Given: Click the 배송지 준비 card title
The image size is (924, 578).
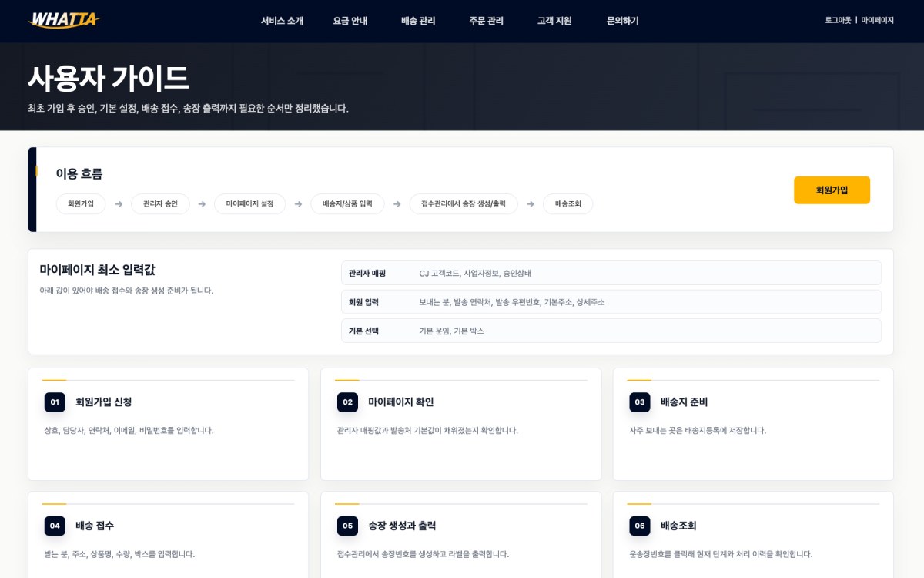Looking at the screenshot, I should point(684,402).
